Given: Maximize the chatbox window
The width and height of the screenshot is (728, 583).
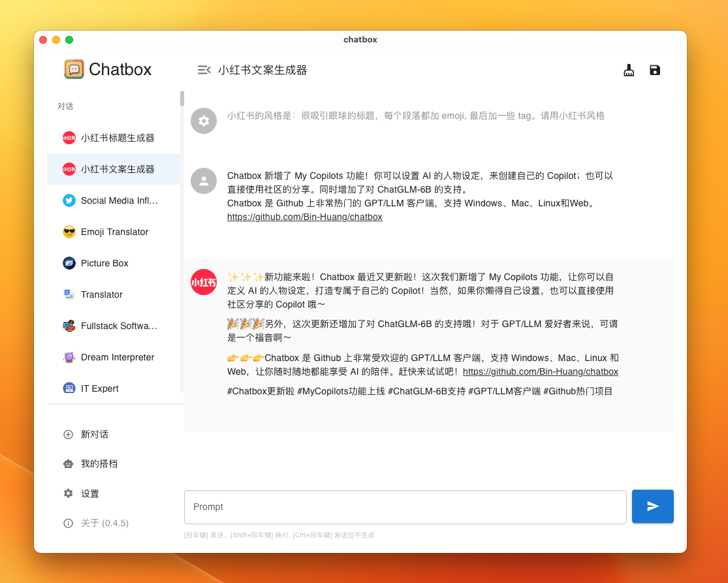Looking at the screenshot, I should (x=69, y=40).
